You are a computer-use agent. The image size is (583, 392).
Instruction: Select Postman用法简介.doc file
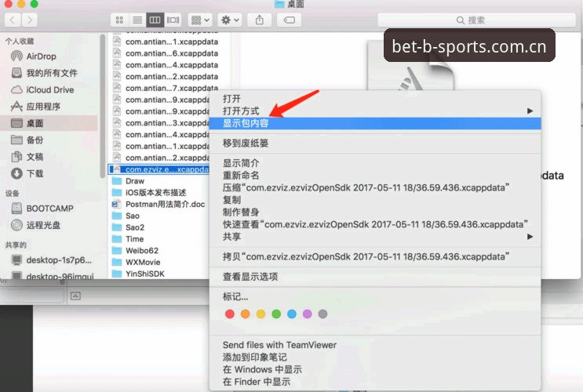click(x=159, y=205)
